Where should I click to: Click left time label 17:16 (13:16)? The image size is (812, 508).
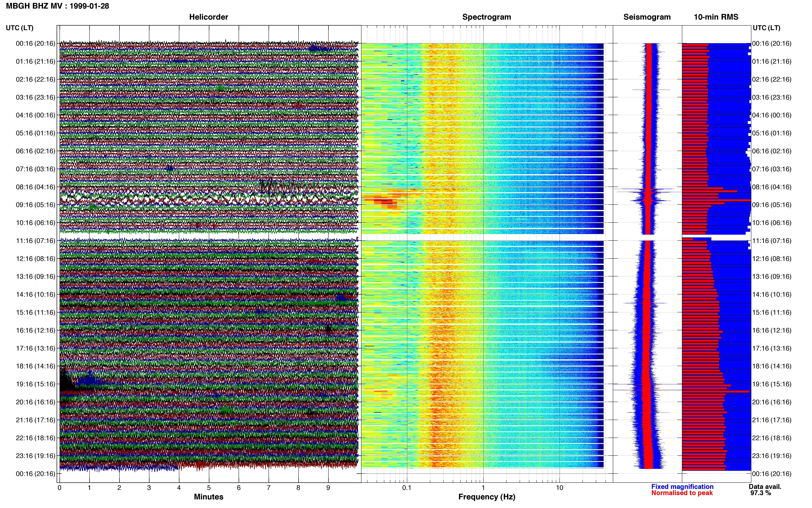click(36, 348)
